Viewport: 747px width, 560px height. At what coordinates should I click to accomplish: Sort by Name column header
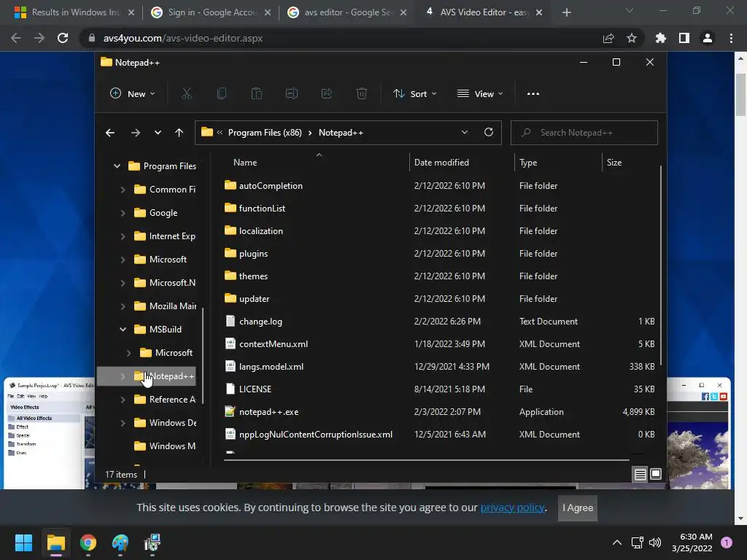(245, 163)
